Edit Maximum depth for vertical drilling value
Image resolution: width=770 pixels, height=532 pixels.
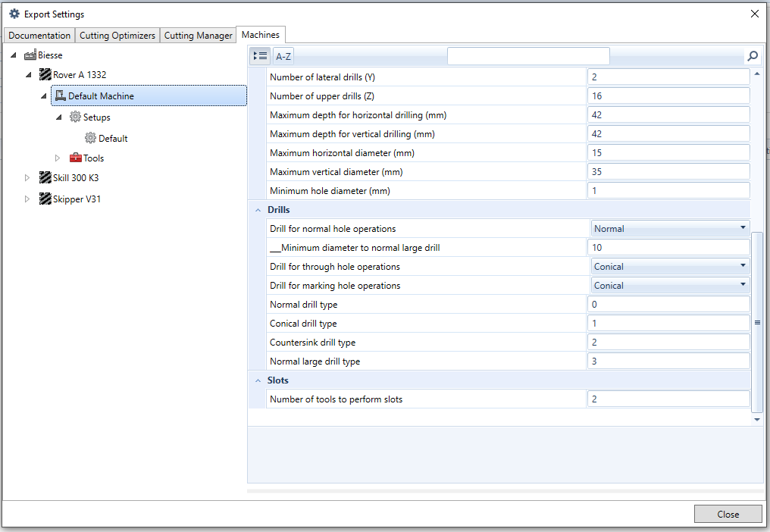pyautogui.click(x=668, y=133)
